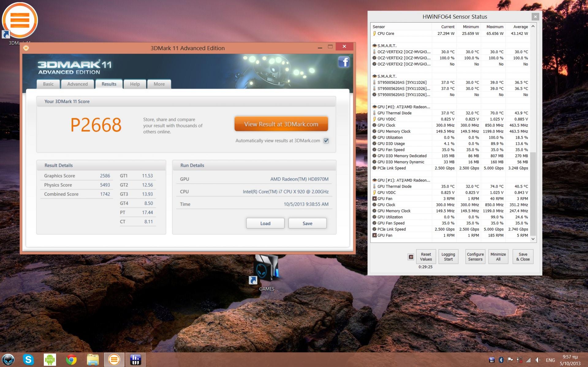The image size is (588, 367).
Task: Click the taskbar clock
Action: click(x=570, y=360)
